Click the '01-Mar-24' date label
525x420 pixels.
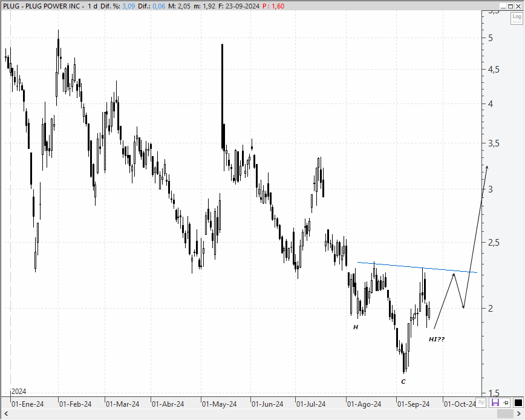click(123, 404)
